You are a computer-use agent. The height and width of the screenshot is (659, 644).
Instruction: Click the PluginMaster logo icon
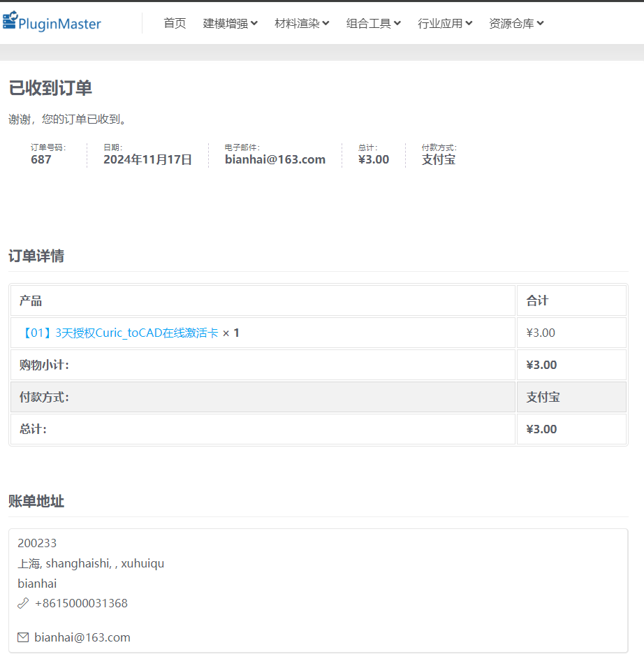(10, 20)
